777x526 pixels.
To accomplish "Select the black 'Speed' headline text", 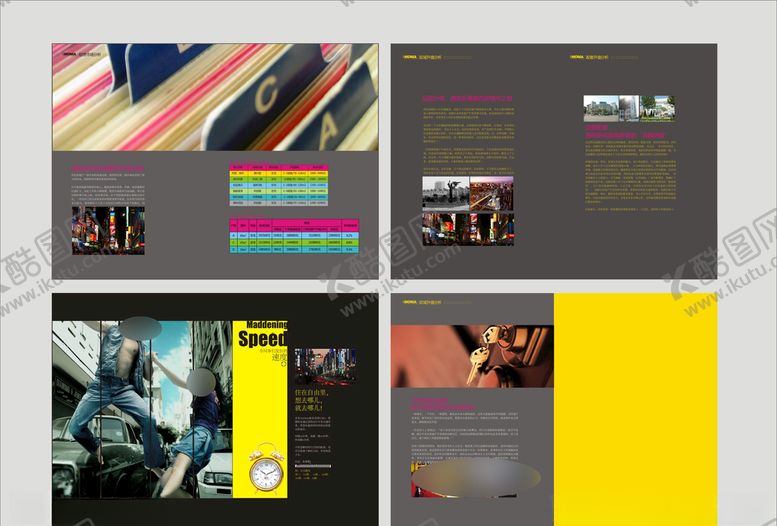I will 264,339.
